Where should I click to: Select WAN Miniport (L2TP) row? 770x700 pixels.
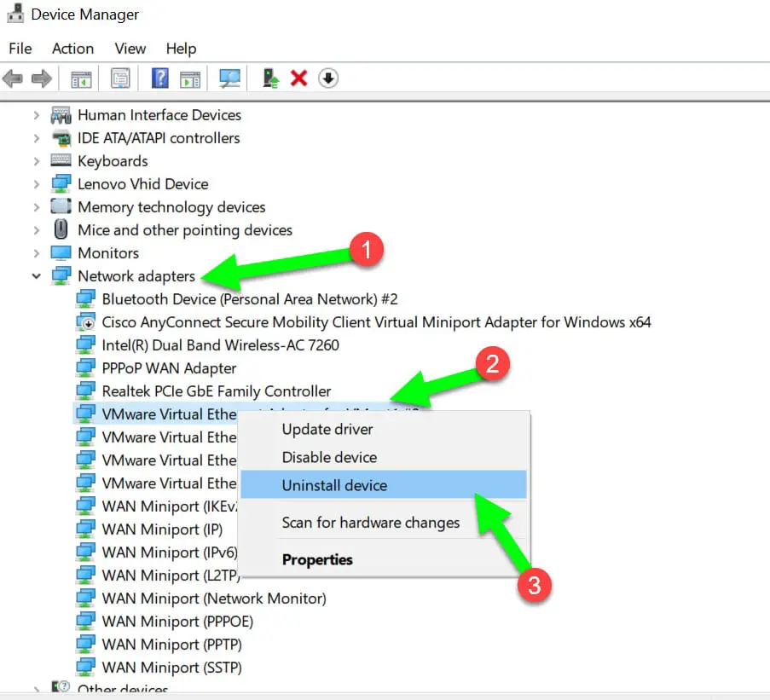(171, 576)
